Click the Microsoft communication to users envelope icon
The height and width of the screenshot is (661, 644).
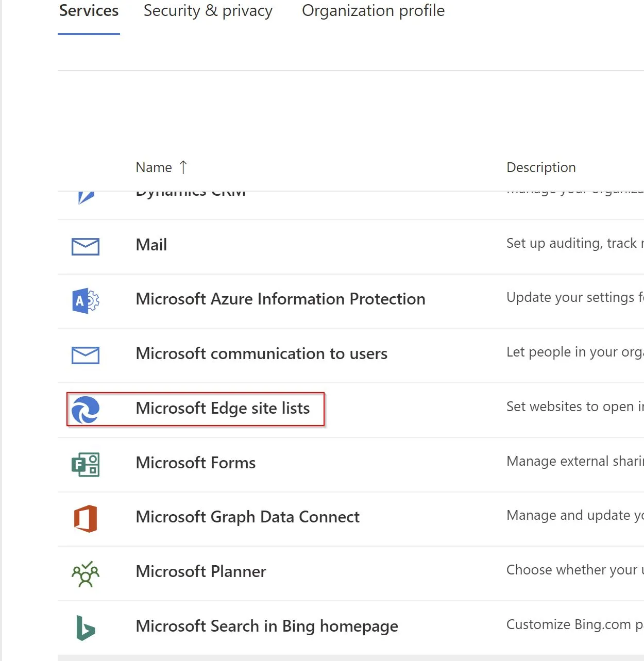click(x=86, y=355)
